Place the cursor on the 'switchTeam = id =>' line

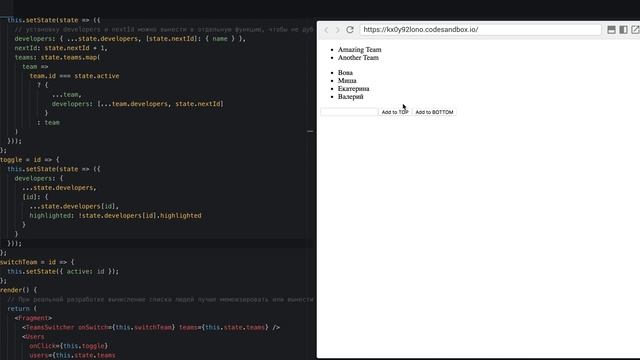click(37, 262)
